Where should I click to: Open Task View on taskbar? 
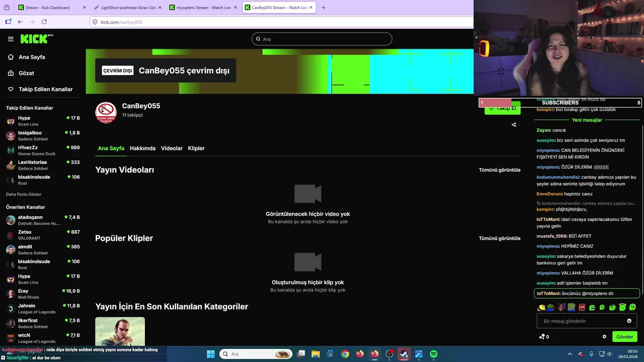tap(301, 354)
